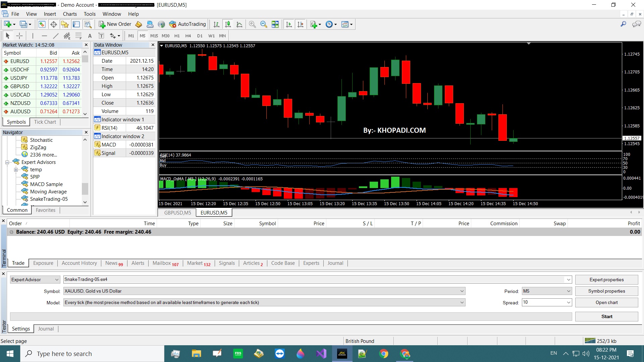Draw a horizontal line tool
Viewport: 644px width, 362px height.
point(44,36)
